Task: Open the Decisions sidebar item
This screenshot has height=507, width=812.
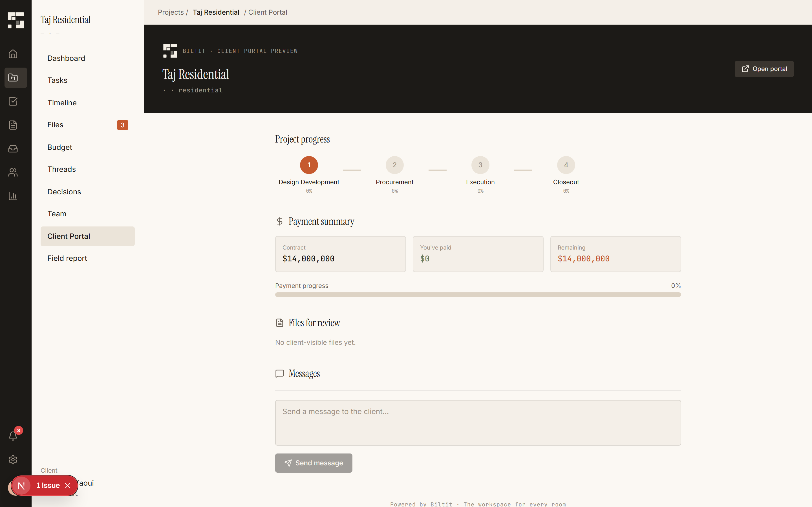Action: click(64, 192)
